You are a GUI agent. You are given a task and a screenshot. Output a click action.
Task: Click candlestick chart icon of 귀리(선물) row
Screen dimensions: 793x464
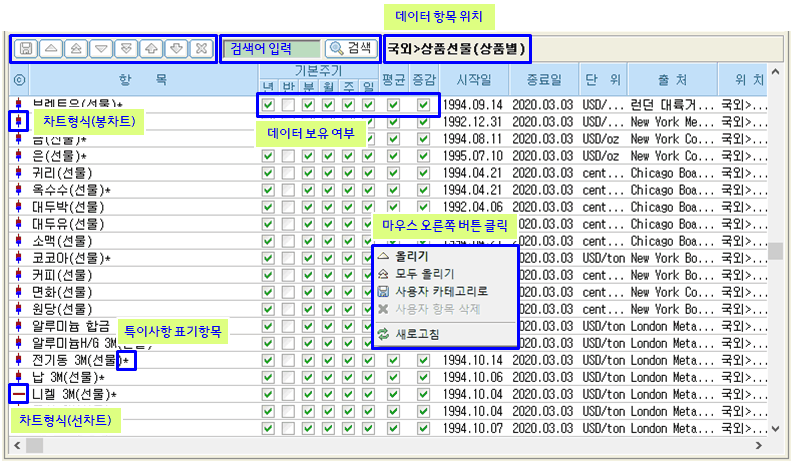coord(19,173)
